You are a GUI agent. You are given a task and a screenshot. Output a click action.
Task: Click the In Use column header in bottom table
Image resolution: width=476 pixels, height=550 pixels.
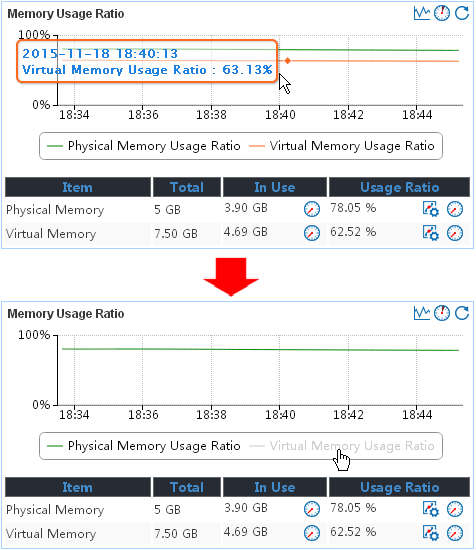(275, 487)
